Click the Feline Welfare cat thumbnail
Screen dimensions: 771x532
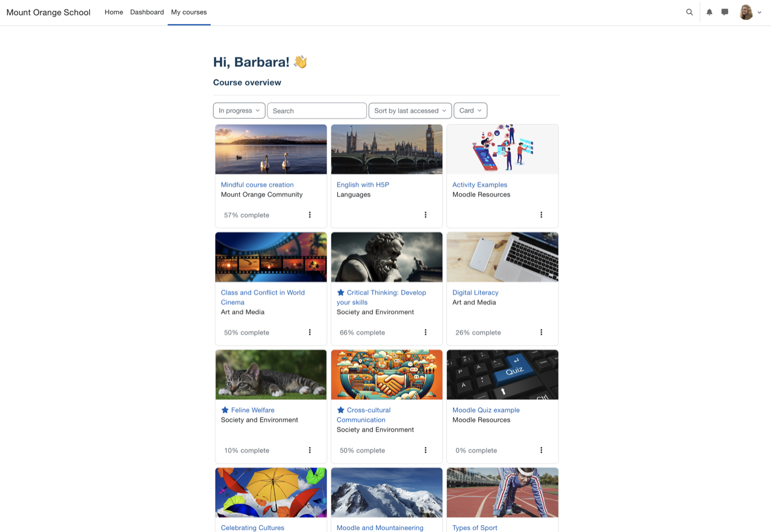(x=271, y=375)
